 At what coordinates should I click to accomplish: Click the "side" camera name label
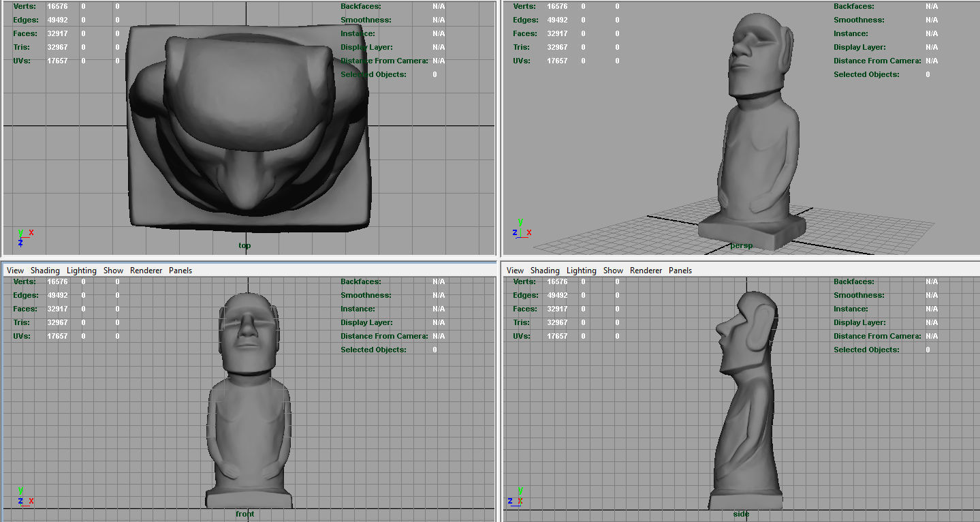pyautogui.click(x=741, y=514)
